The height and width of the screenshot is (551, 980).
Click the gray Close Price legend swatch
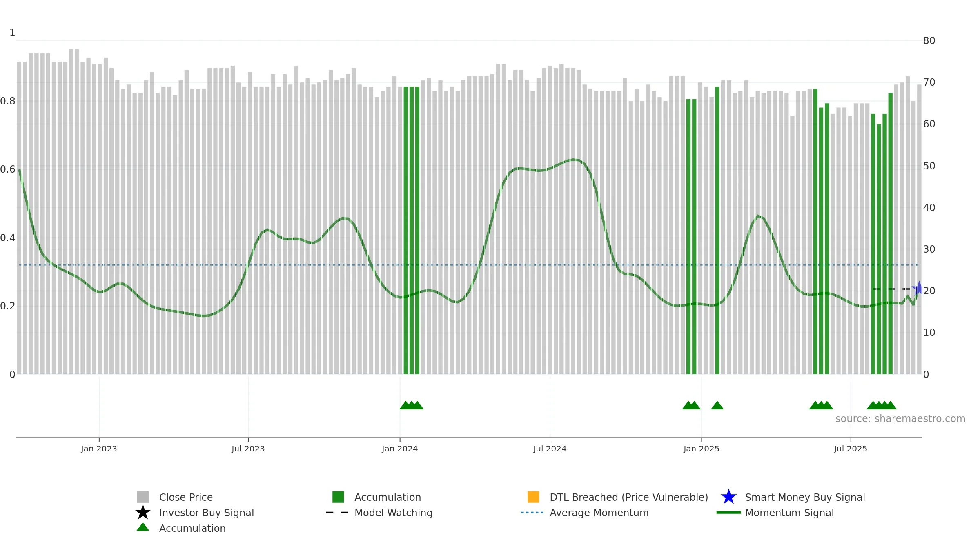click(143, 497)
